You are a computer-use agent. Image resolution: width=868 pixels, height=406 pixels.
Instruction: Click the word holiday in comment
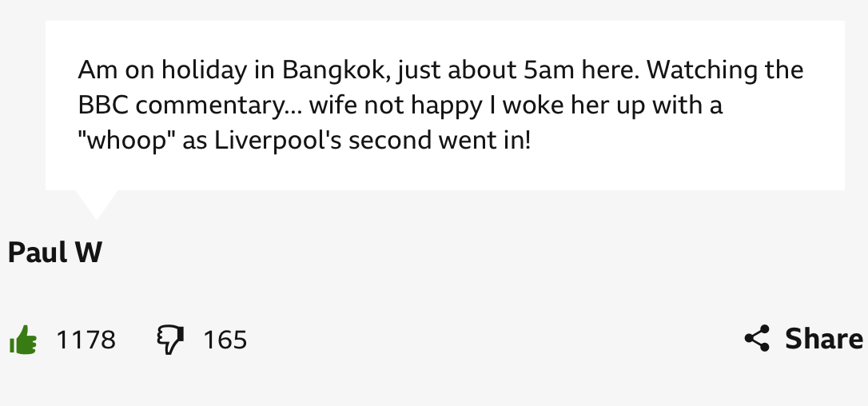click(205, 71)
